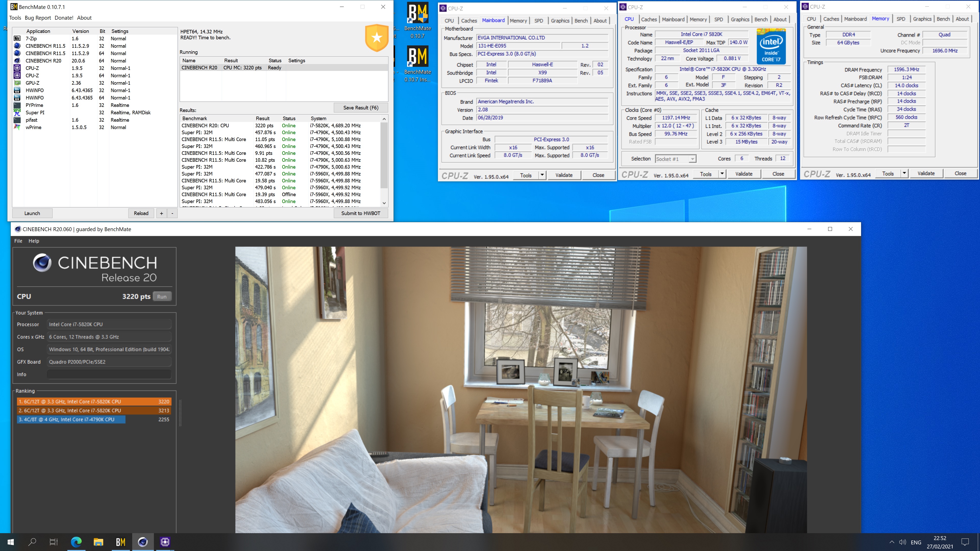The height and width of the screenshot is (551, 980).
Task: Click Save Result (F6) button
Action: pyautogui.click(x=361, y=108)
